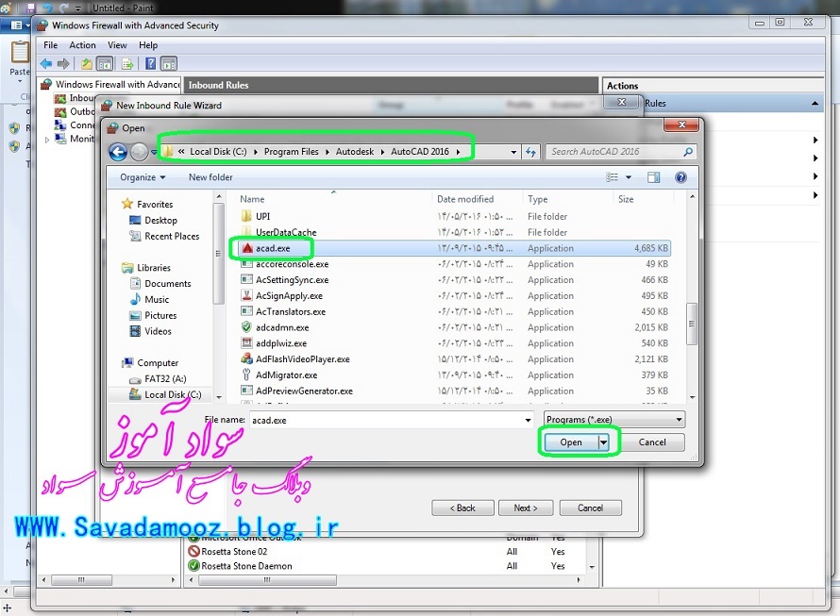Click the Back arrow in the Open dialog
Image resolution: width=840 pixels, height=616 pixels.
click(118, 152)
